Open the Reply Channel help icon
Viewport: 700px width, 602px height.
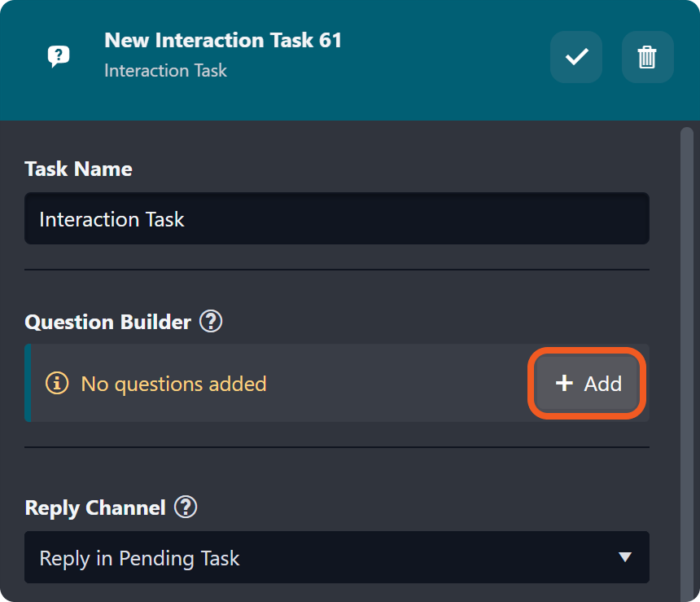186,508
